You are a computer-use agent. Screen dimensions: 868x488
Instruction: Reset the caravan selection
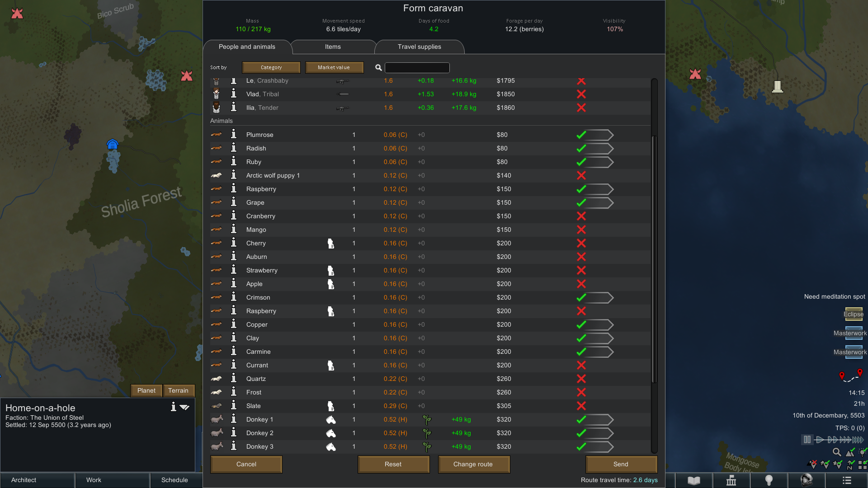(x=393, y=464)
